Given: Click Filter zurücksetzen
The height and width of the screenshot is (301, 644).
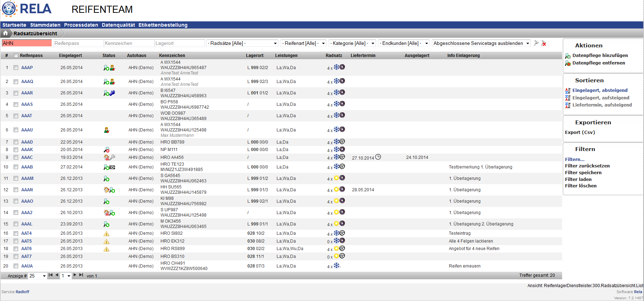Looking at the screenshot, I should tap(587, 166).
